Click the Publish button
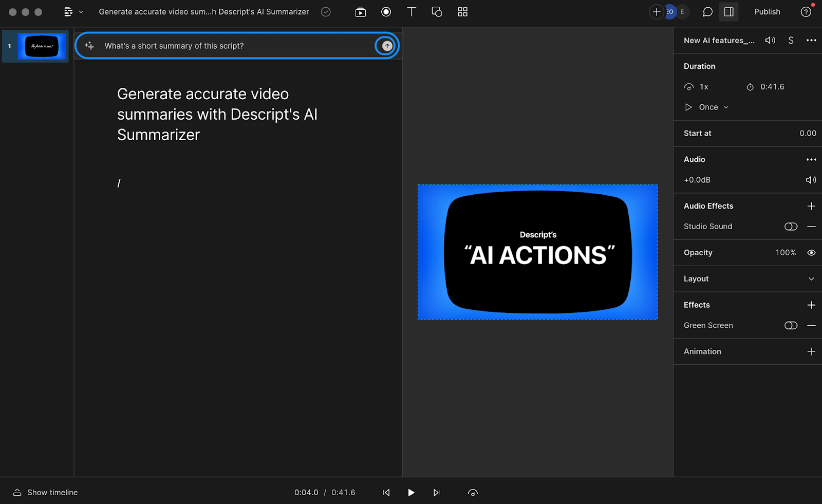This screenshot has height=504, width=822. 767,12
